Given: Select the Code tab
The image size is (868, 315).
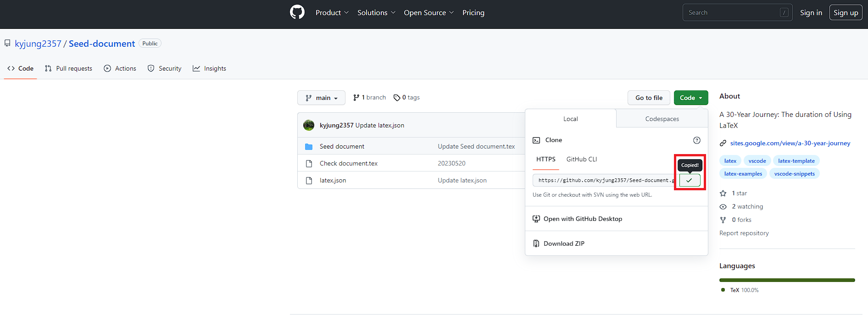Looking at the screenshot, I should [20, 68].
